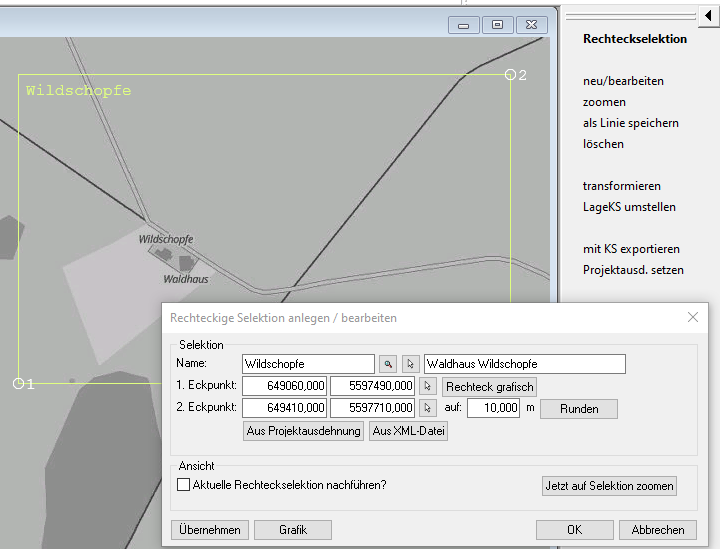Minimize the map window
720x549 pixels.
[x=464, y=25]
